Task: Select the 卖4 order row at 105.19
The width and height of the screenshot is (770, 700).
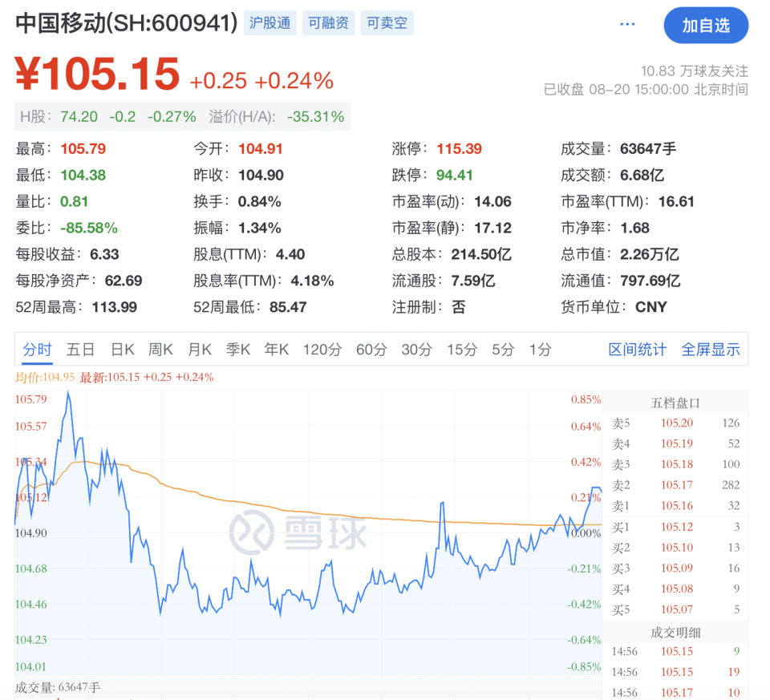Action: (x=675, y=443)
